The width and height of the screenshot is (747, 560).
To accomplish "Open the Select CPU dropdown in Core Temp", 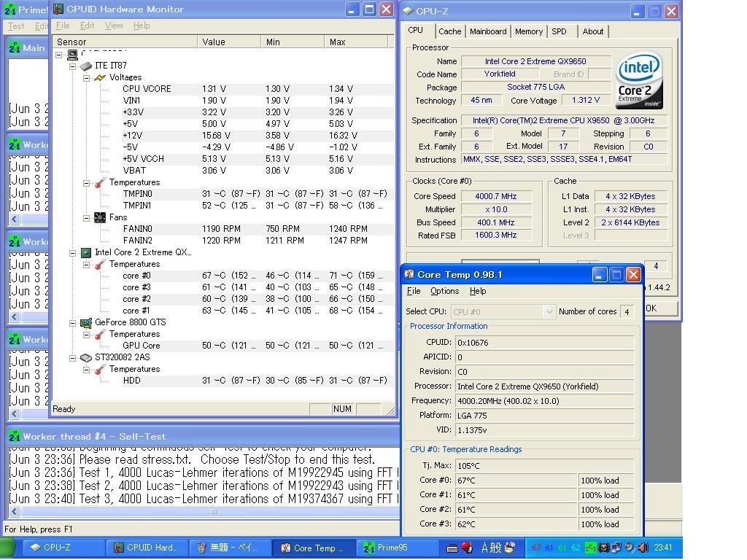I will 549,312.
